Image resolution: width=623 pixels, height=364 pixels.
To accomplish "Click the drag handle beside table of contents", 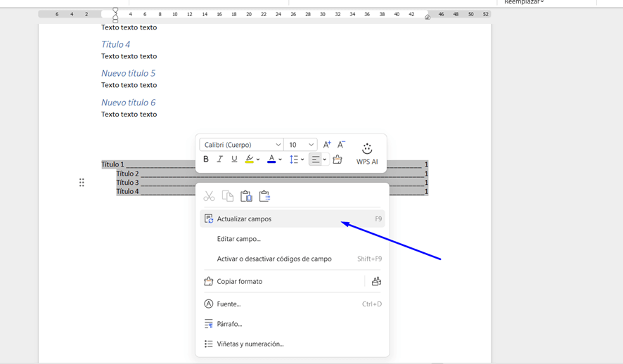I will 82,183.
